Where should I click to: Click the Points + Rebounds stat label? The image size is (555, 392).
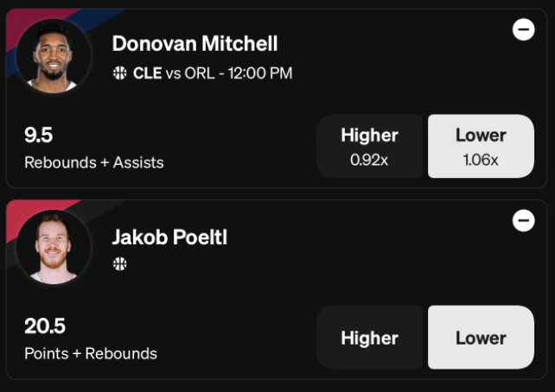tap(91, 354)
